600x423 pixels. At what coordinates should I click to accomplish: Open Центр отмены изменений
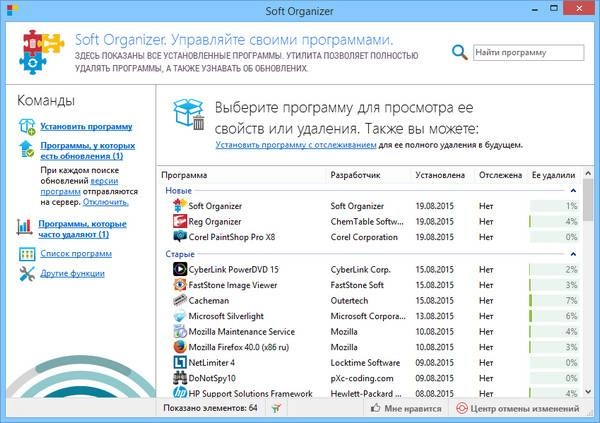[x=518, y=408]
